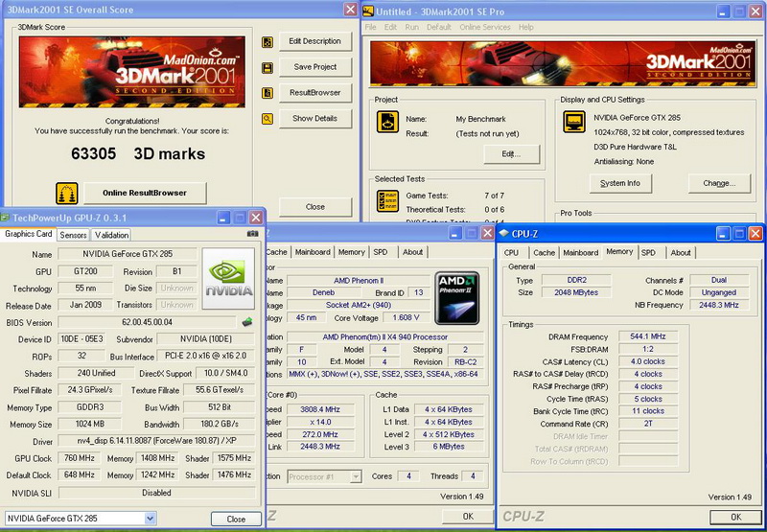Click the NVIDIA logo in GPU-Z

(228, 278)
